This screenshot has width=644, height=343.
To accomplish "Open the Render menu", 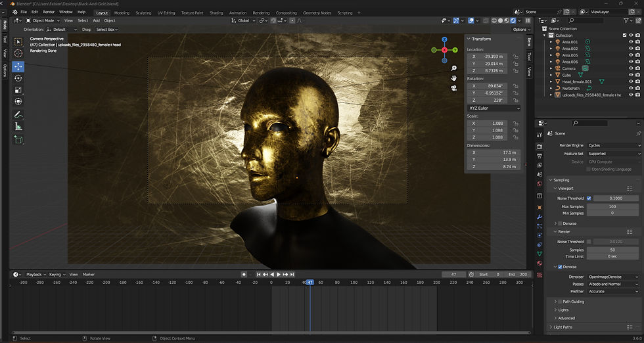I will click(x=49, y=12).
